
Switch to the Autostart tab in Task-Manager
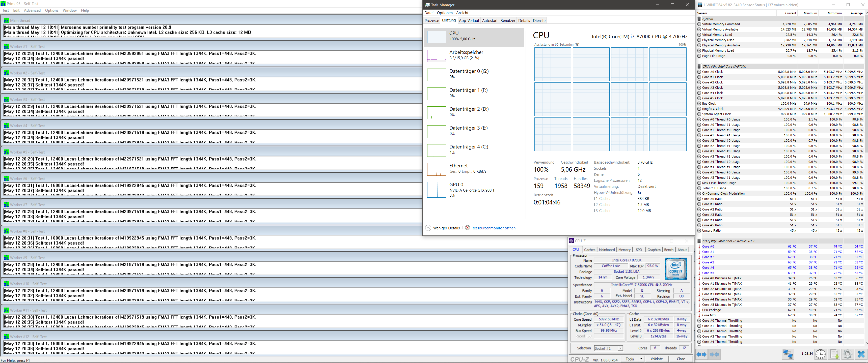point(490,20)
